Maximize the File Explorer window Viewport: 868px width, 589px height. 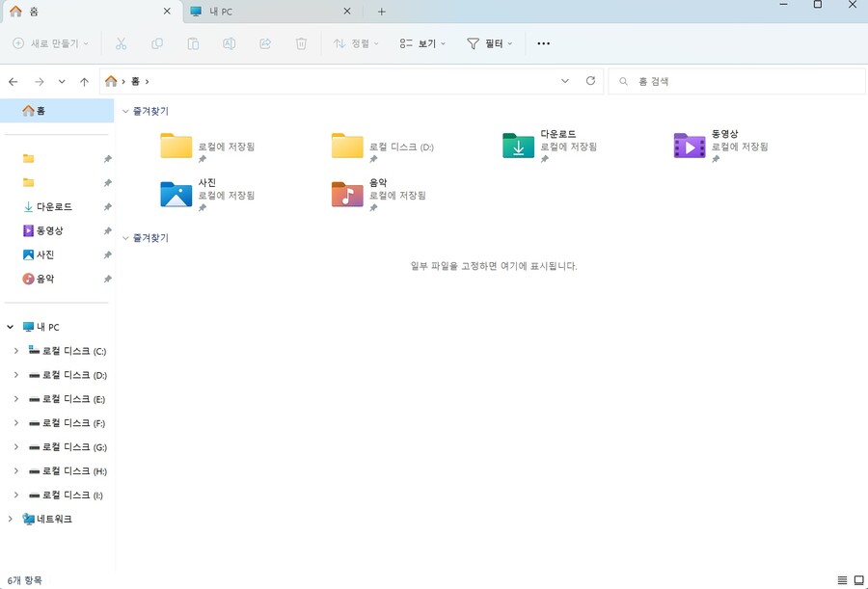(x=818, y=5)
